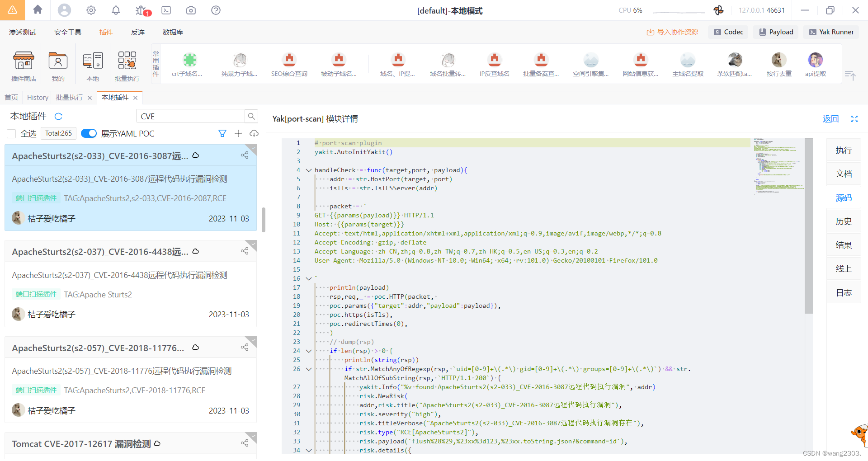Refresh the local plugin list
This screenshot has width=868, height=461.
[x=58, y=117]
